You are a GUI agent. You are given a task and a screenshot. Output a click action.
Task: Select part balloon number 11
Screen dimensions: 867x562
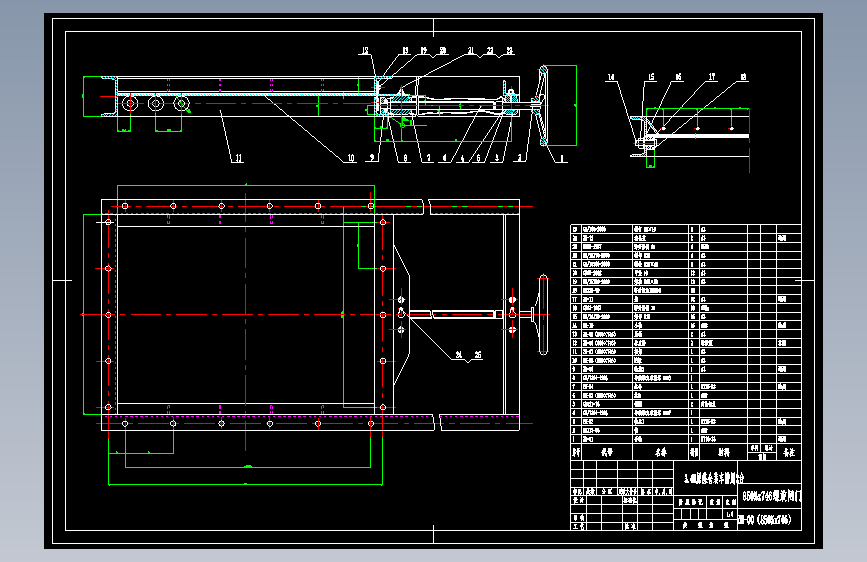point(238,158)
